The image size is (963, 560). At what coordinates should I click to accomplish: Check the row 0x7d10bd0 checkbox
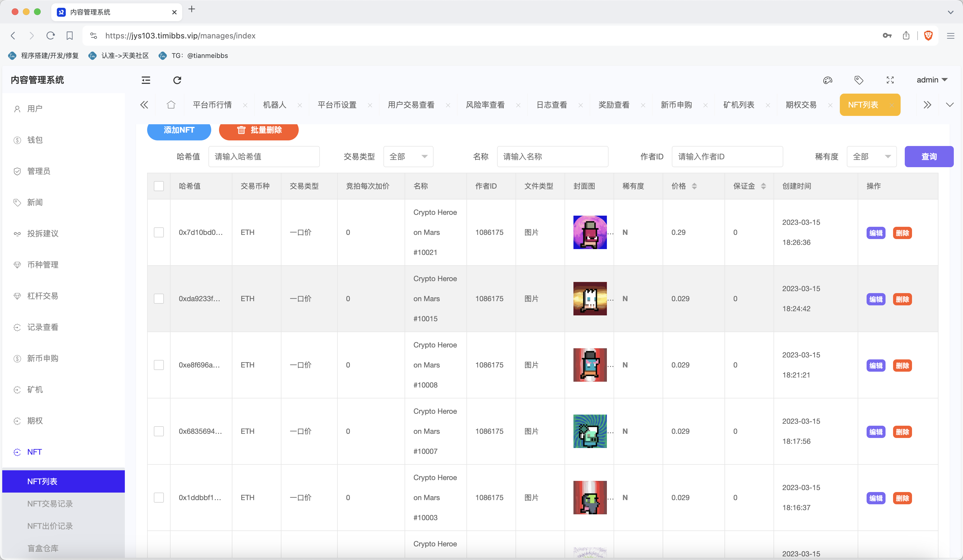(159, 232)
